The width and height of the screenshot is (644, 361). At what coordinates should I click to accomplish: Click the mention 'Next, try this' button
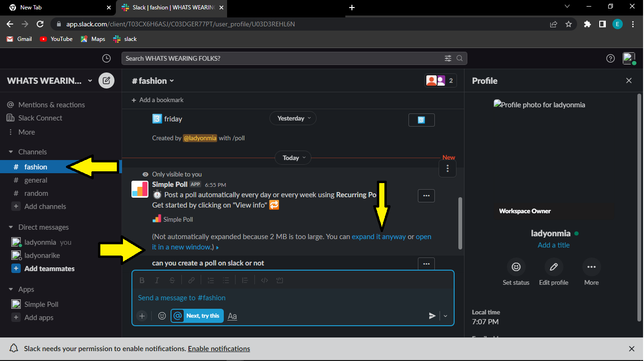(x=197, y=316)
